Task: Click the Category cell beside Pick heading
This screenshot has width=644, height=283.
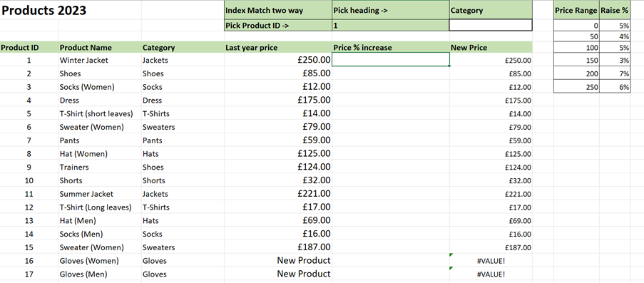Action: tap(491, 10)
